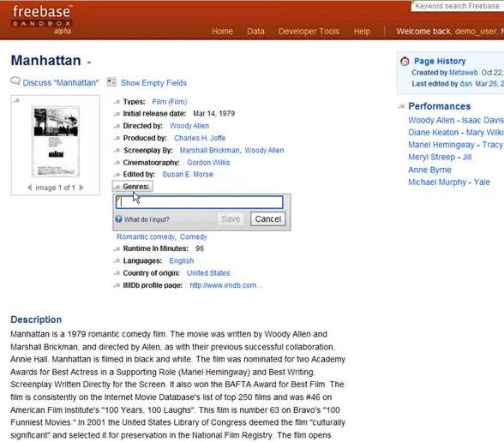Open the Developer Tools menu
Viewport: 504px width, 442px height.
(309, 31)
